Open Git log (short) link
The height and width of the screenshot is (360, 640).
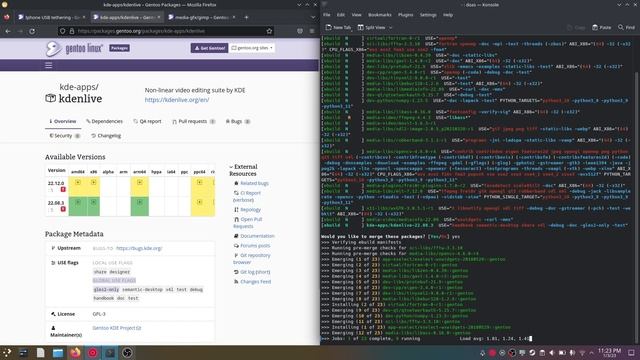point(255,272)
